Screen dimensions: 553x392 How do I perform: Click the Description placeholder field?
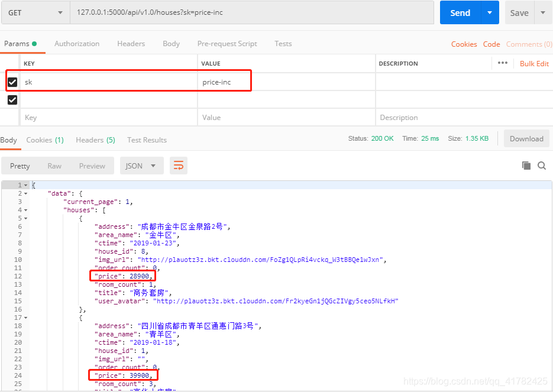(464, 118)
